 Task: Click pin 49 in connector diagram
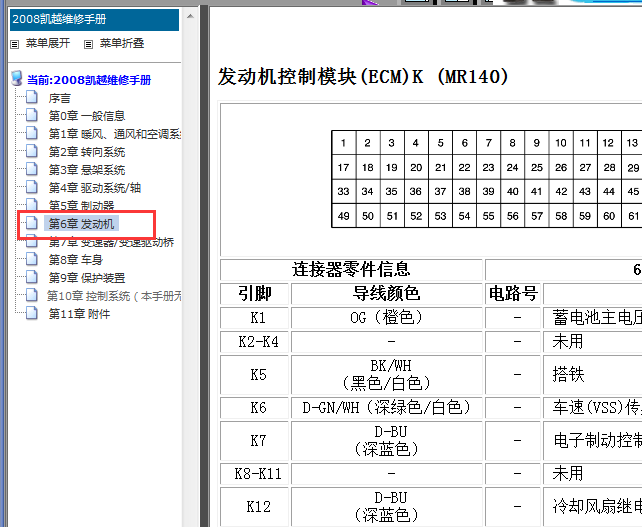pos(344,216)
